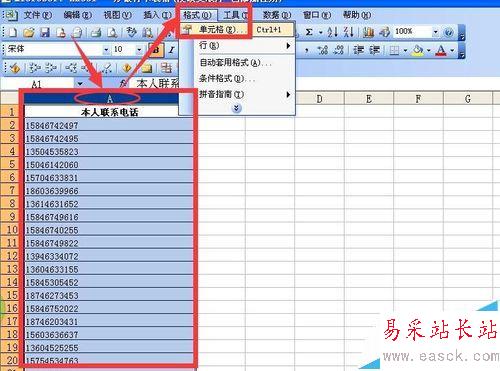Toggle Bold formatting
Image resolution: width=500 pixels, height=371 pixels.
156,50
